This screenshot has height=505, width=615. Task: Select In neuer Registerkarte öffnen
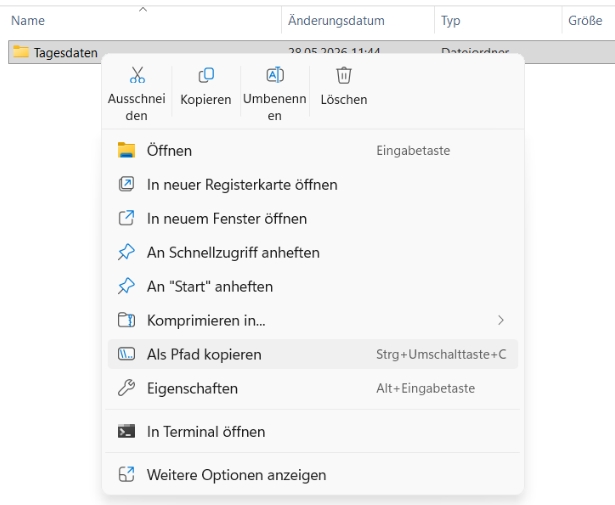[313, 185]
